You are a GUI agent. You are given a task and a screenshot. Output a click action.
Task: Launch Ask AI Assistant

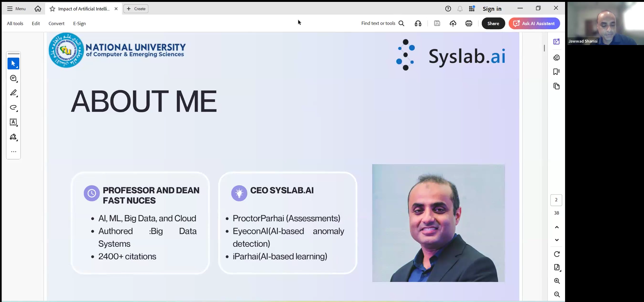[x=534, y=23]
